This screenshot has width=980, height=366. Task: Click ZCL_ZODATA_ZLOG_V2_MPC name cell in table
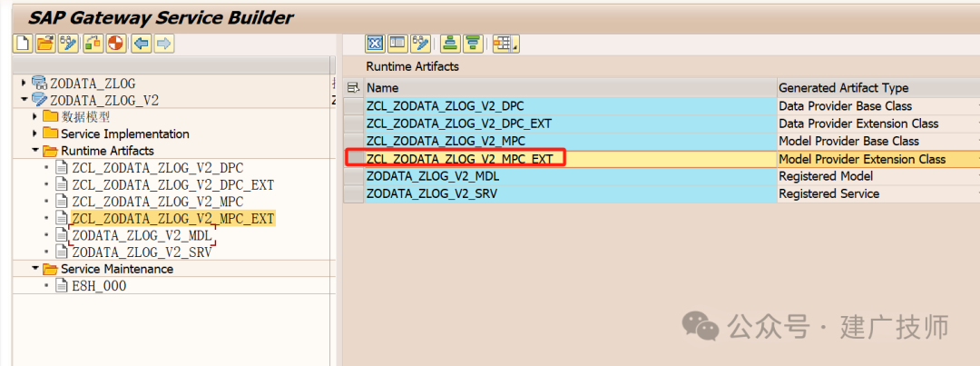pyautogui.click(x=571, y=141)
